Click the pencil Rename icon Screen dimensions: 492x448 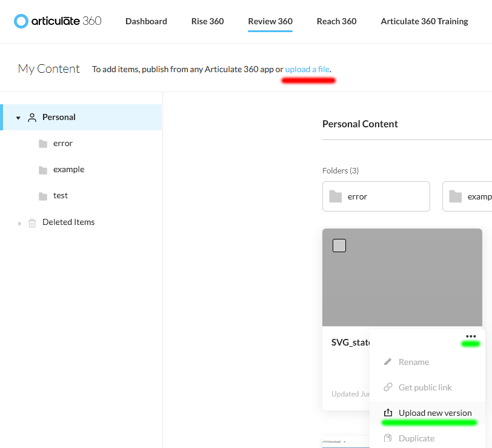388,362
